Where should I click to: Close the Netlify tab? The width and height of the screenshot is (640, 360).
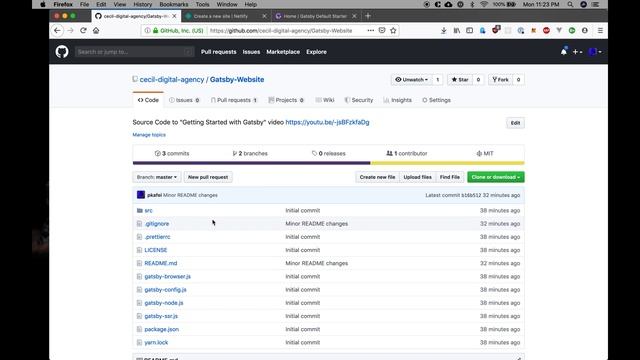pos(264,16)
